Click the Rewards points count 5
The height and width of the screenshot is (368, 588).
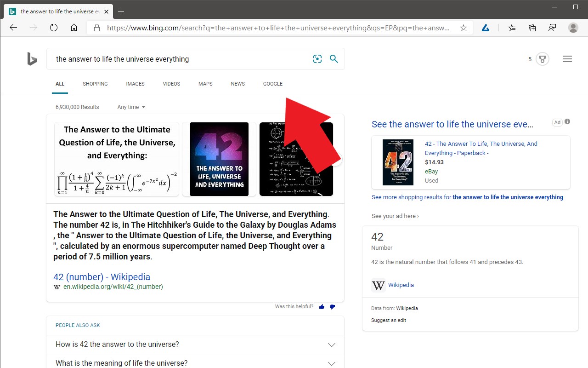click(530, 59)
